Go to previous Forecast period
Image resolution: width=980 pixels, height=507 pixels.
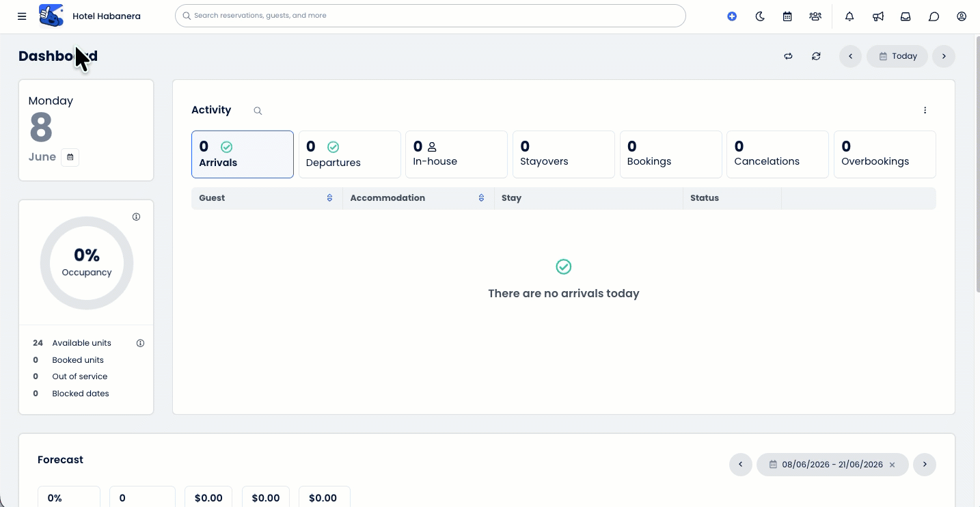741,465
